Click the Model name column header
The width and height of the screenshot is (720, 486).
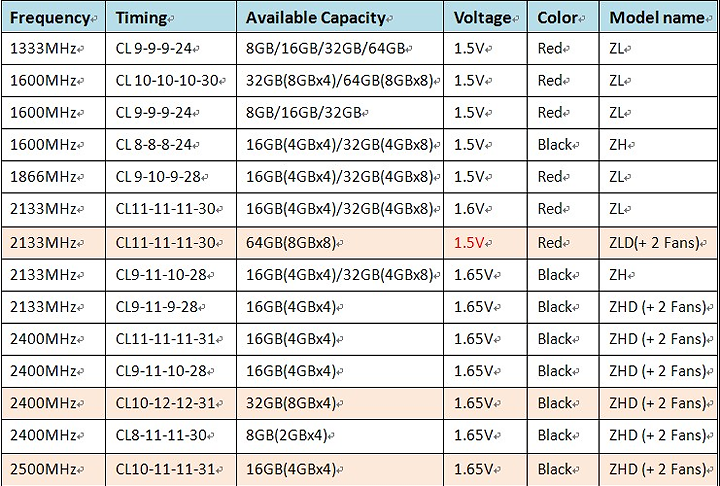[x=657, y=18]
